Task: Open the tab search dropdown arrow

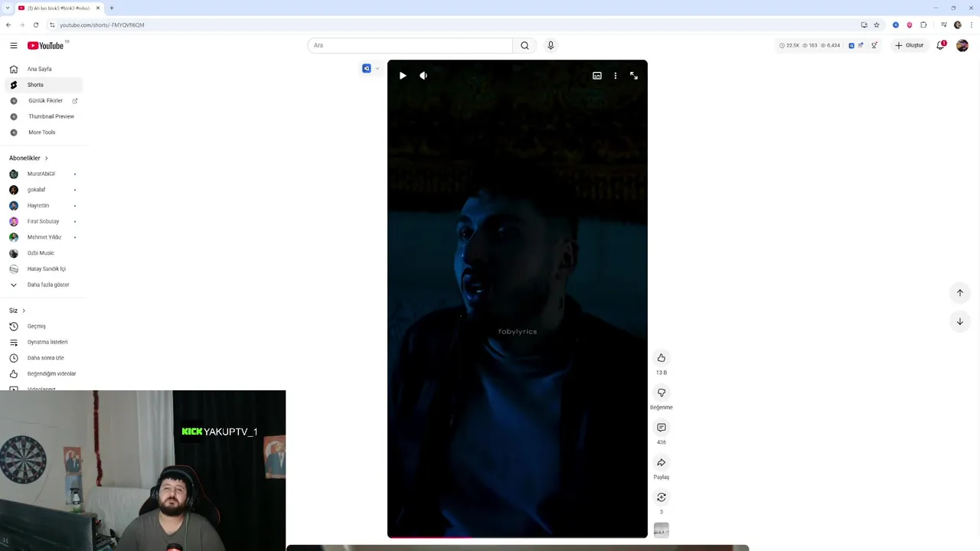Action: [8, 8]
